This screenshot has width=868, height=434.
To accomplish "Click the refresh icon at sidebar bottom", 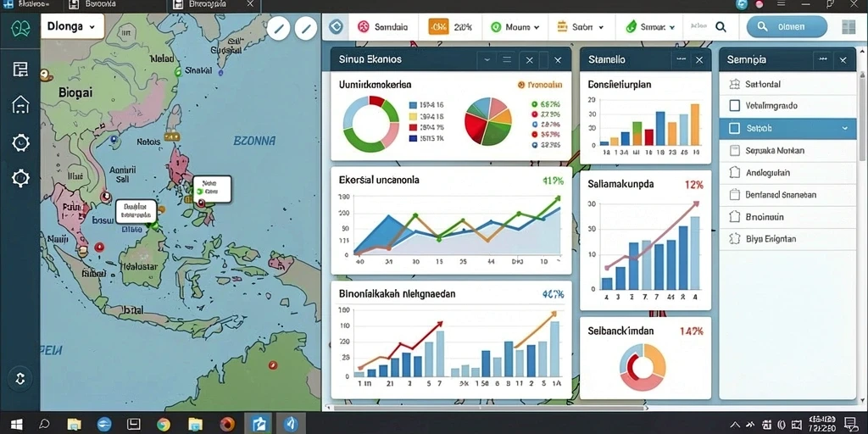I will (x=20, y=379).
